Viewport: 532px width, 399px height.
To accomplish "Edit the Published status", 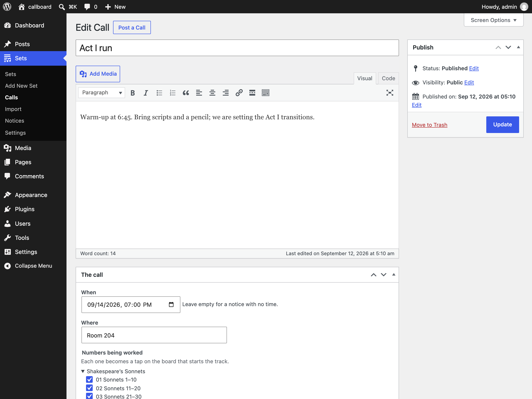I will 474,68.
